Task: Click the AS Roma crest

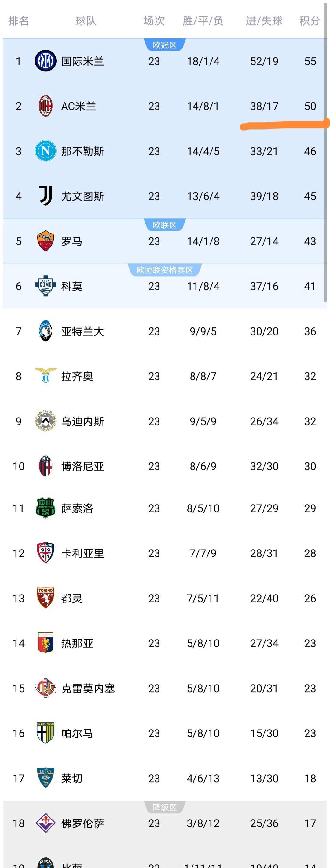Action: 46,241
